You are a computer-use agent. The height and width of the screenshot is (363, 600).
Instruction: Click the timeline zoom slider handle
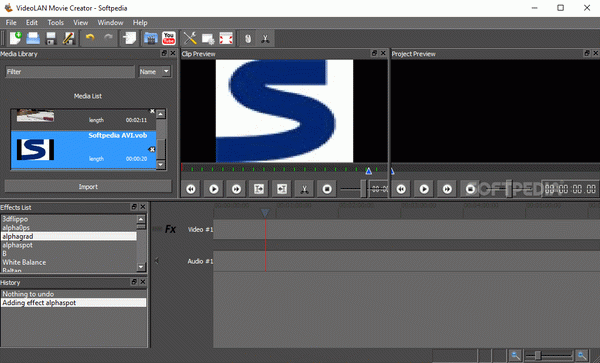coord(538,356)
